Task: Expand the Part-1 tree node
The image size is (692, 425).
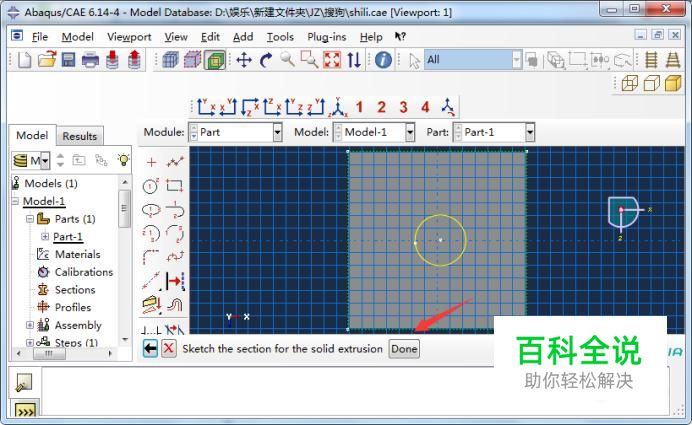Action: click(x=45, y=237)
